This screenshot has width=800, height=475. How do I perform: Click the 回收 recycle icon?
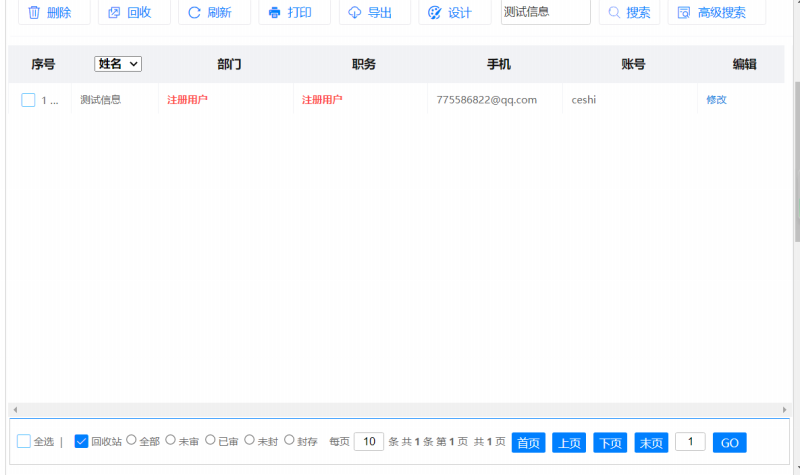pyautogui.click(x=114, y=12)
